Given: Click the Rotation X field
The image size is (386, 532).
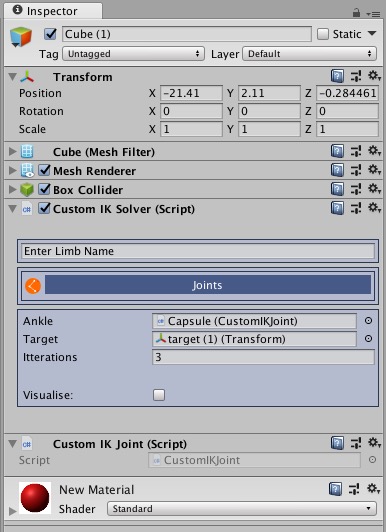Looking at the screenshot, I should click(191, 111).
